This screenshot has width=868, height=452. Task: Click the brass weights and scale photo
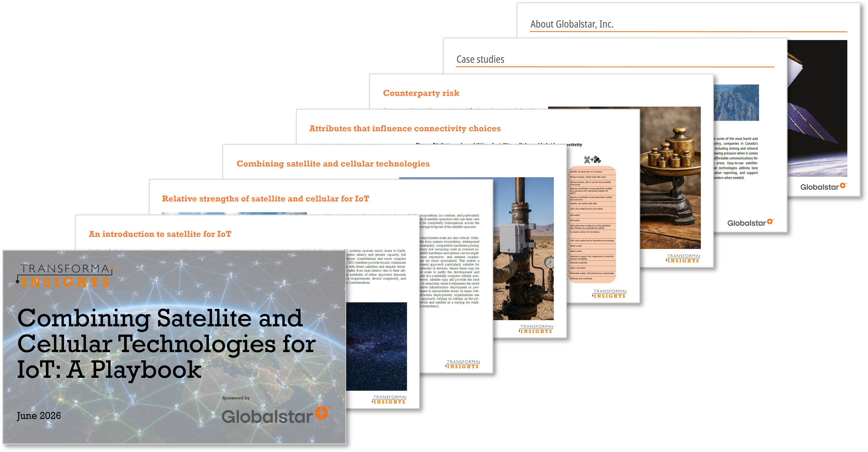[x=671, y=178]
